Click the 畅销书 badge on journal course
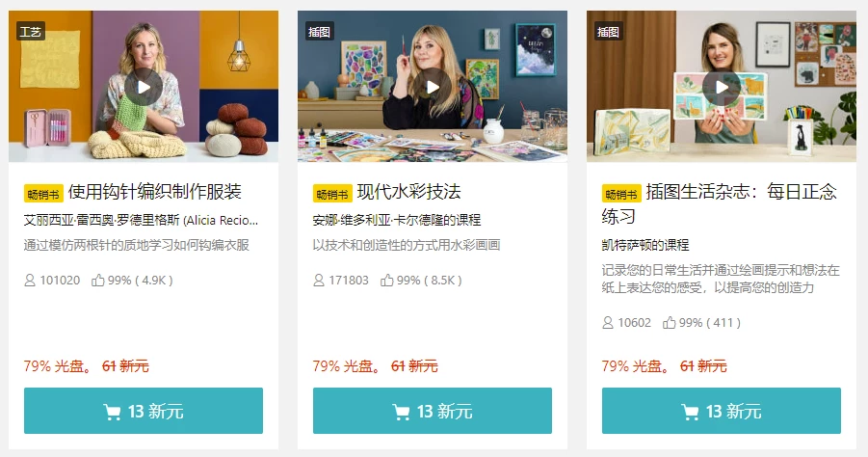This screenshot has width=868, height=457. click(621, 194)
